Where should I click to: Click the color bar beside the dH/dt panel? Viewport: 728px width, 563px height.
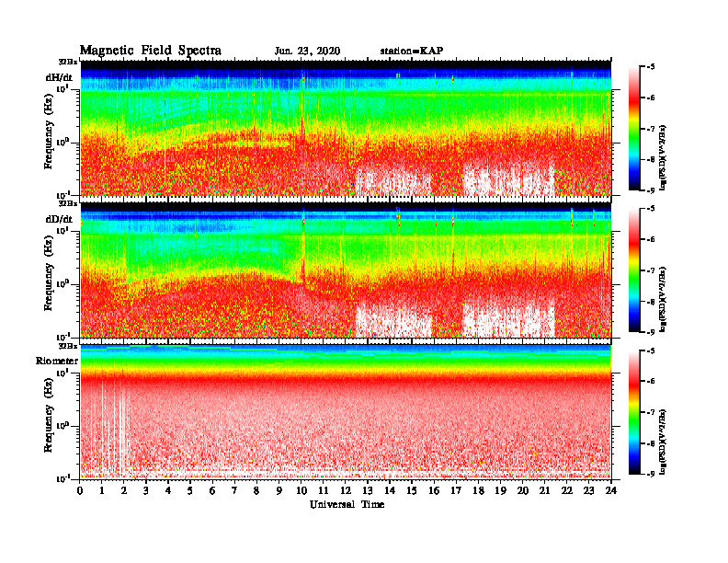click(x=634, y=128)
